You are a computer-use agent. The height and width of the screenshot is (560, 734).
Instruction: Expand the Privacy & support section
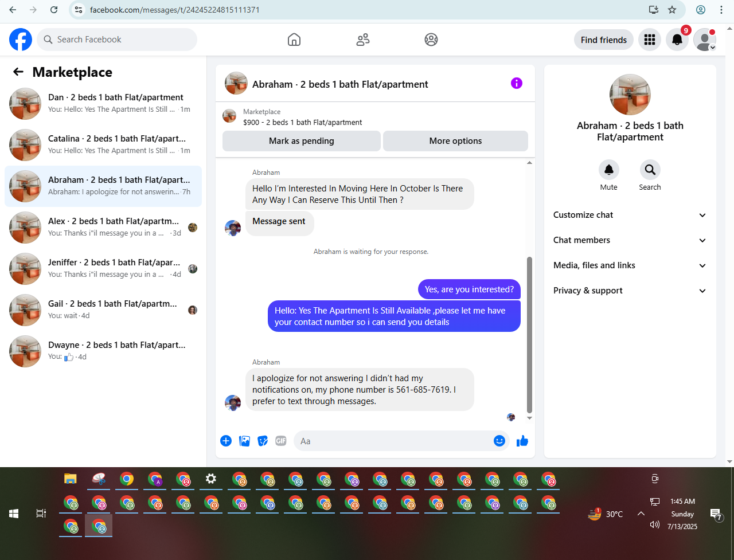630,291
